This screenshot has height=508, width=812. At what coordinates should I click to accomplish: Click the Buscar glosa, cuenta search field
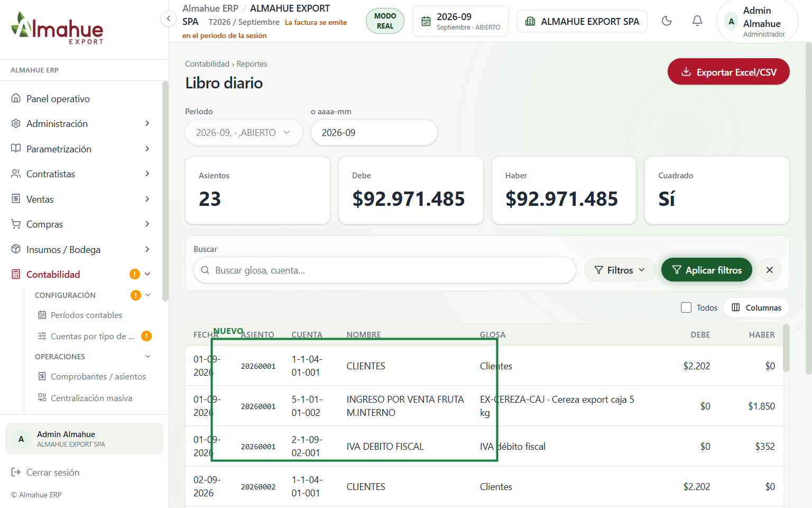pos(385,270)
